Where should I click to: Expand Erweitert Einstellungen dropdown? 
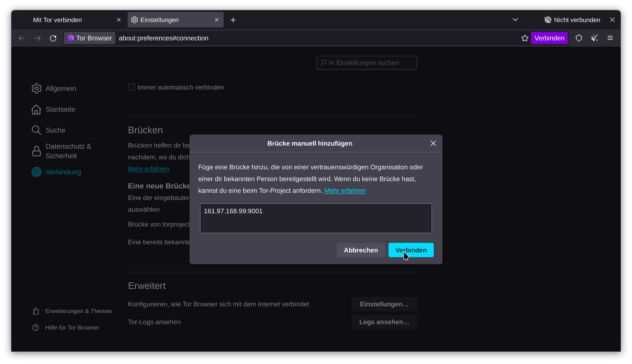(384, 304)
